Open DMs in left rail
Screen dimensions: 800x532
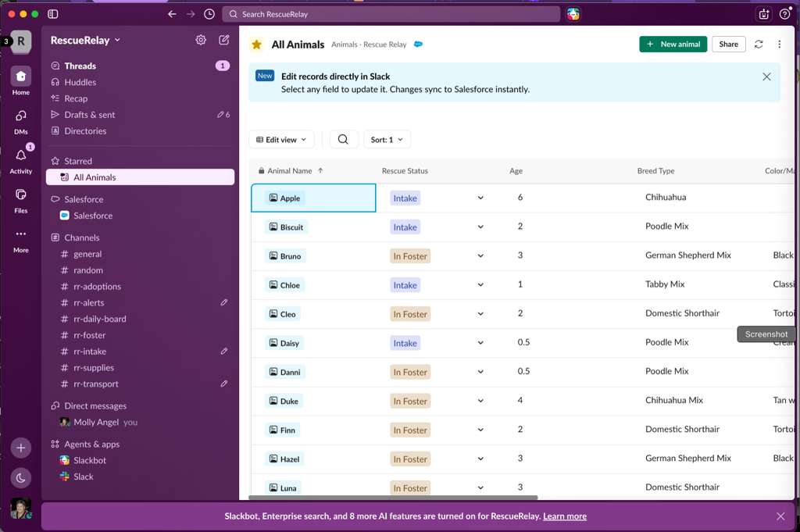tap(21, 121)
